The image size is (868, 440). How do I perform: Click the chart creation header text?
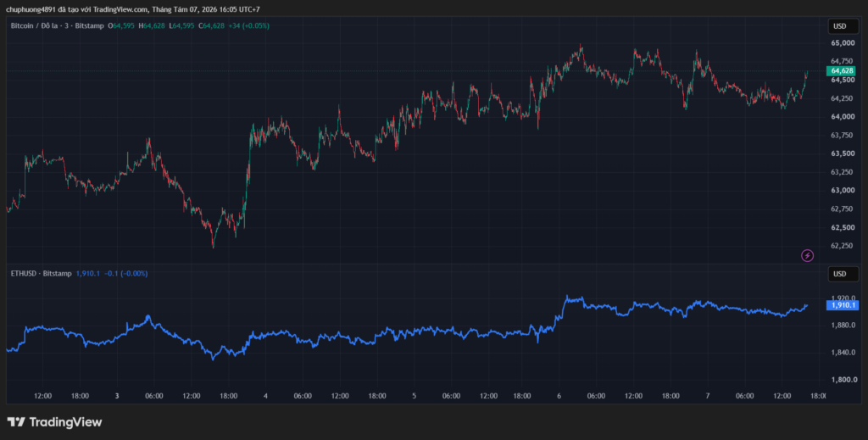[133, 9]
